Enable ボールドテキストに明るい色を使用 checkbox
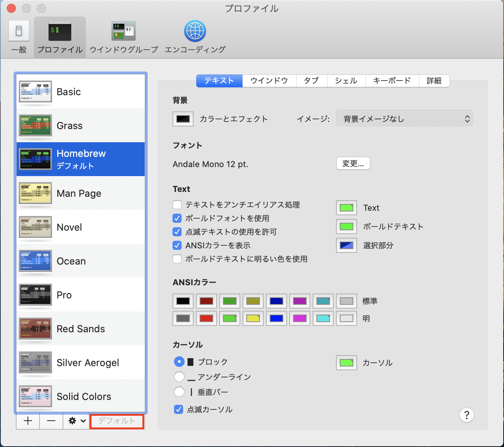This screenshot has width=504, height=447. pos(177,259)
